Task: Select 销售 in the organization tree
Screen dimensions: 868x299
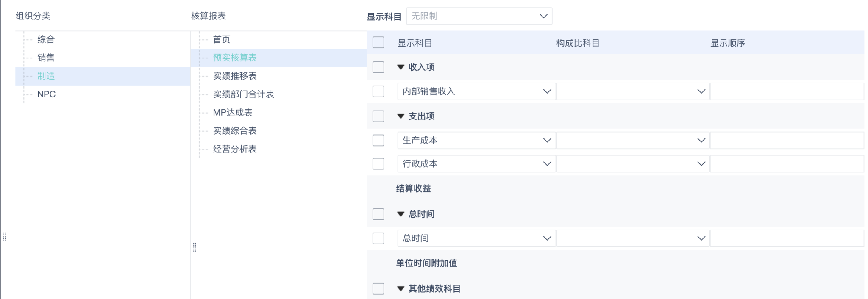Action: pos(46,58)
